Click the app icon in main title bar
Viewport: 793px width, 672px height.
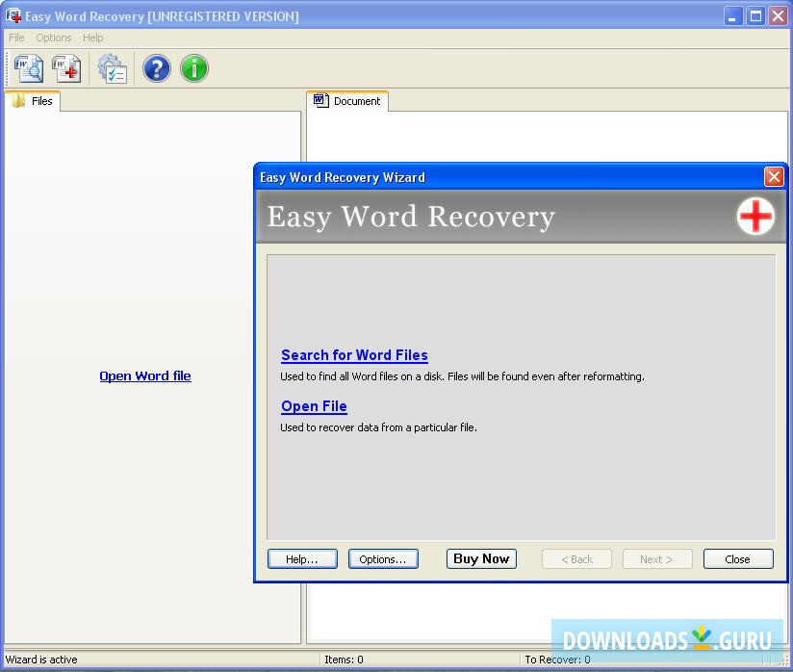(x=13, y=15)
